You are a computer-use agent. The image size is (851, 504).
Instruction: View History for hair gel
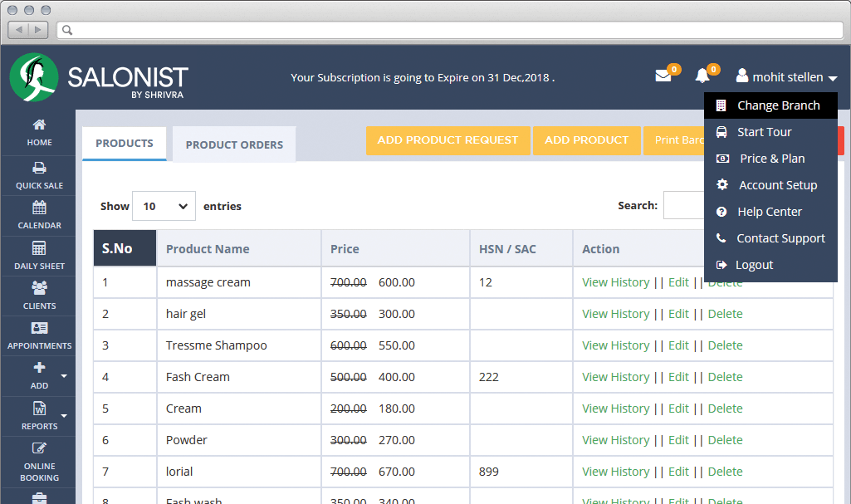(615, 314)
